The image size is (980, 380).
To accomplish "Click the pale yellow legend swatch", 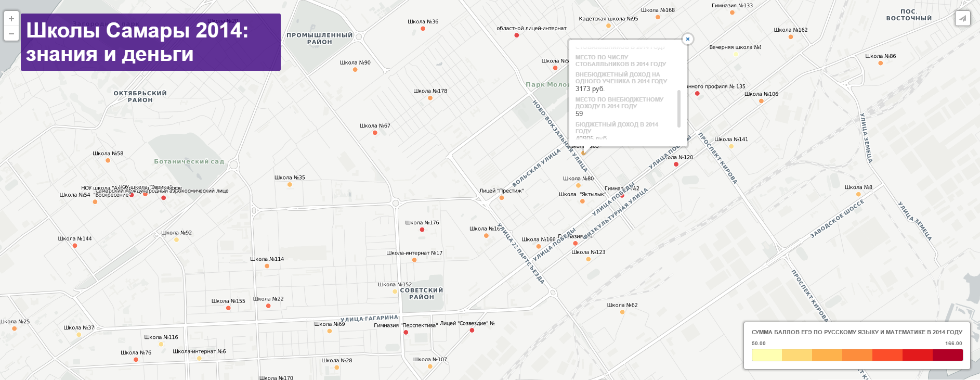I will pyautogui.click(x=767, y=355).
